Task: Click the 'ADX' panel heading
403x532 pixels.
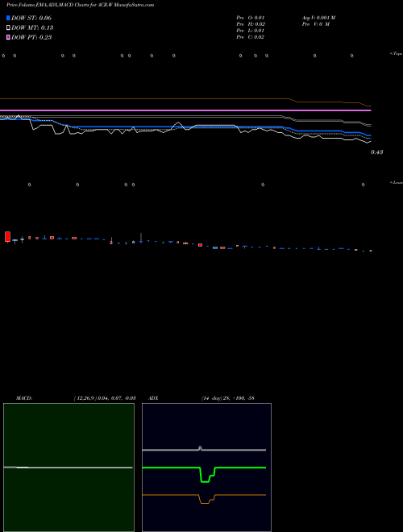Action: pyautogui.click(x=153, y=398)
